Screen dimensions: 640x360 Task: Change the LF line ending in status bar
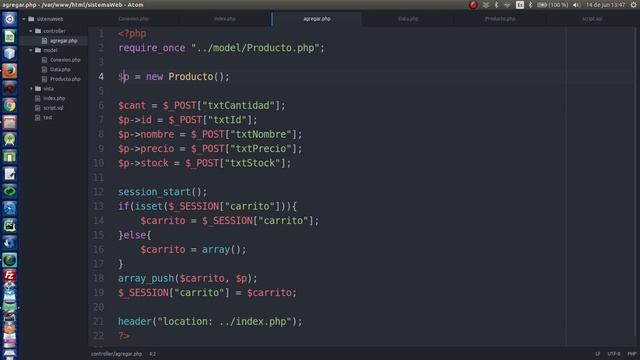598,354
